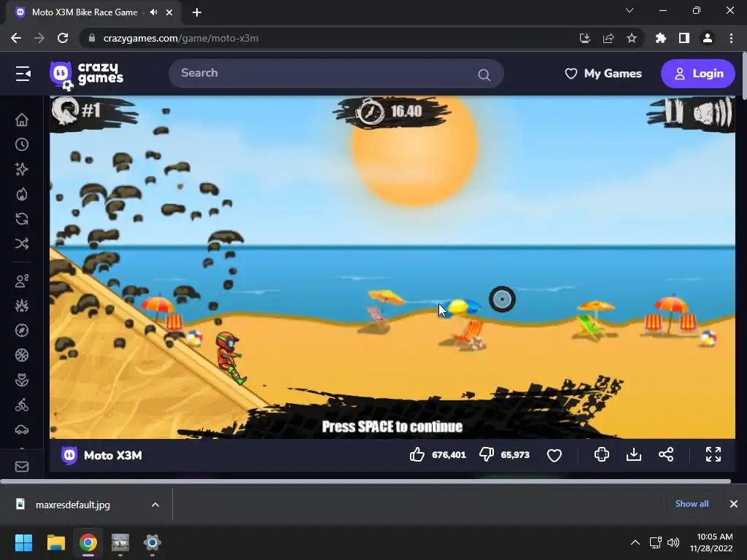Pick a Random game shuffle icon
The image size is (747, 560).
click(x=22, y=244)
